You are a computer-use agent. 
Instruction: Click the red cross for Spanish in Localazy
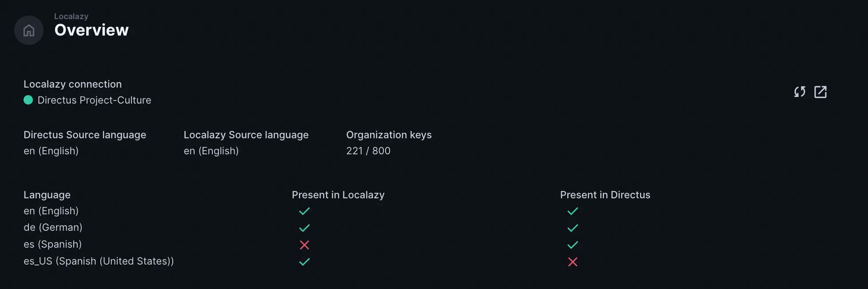304,245
